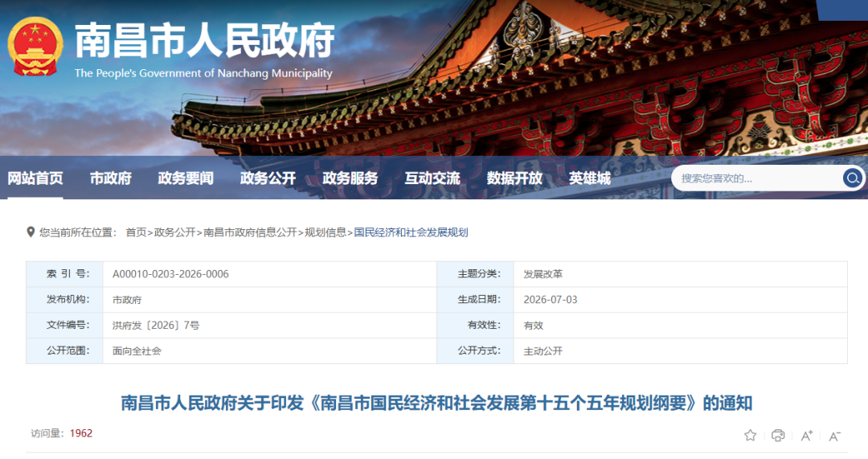Click breadcrumb 国民经济和社会发展规划
The height and width of the screenshot is (459, 868).
click(411, 232)
